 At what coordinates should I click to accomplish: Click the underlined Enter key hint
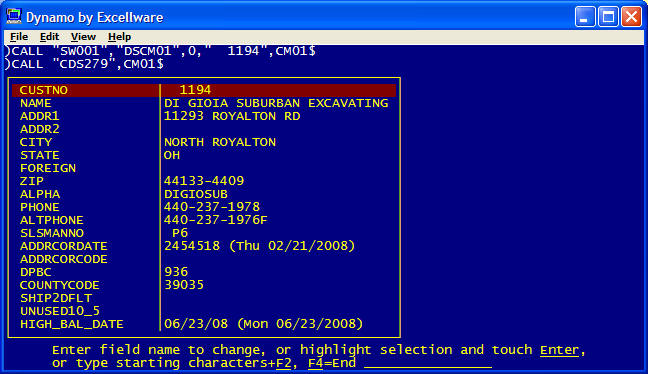560,350
